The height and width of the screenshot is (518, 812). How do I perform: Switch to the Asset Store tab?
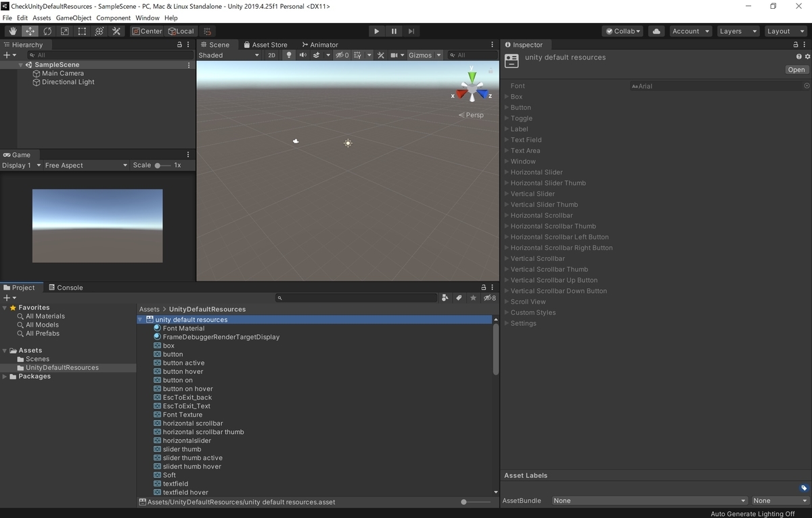pos(265,45)
